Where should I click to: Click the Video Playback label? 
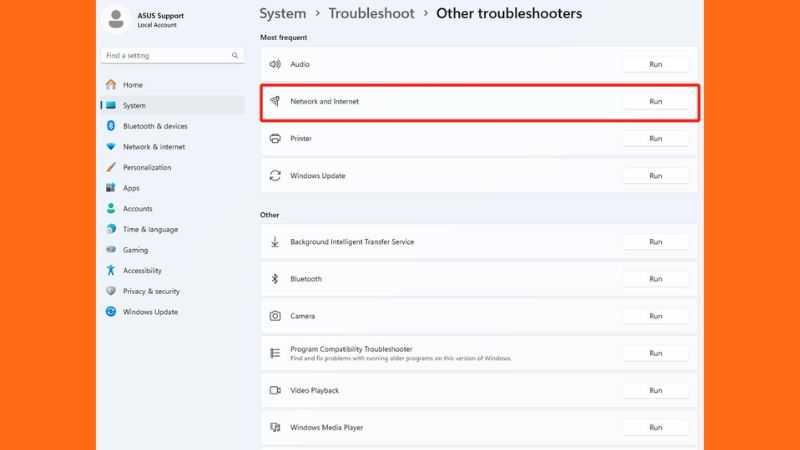click(x=314, y=390)
